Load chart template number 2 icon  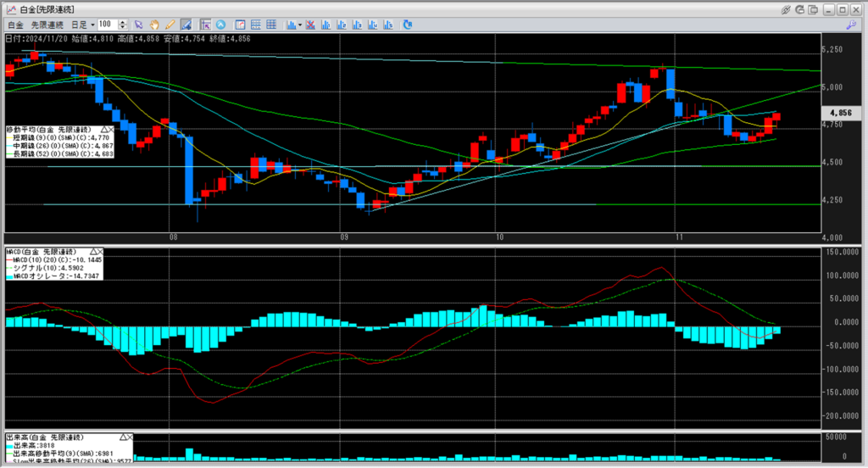point(342,25)
